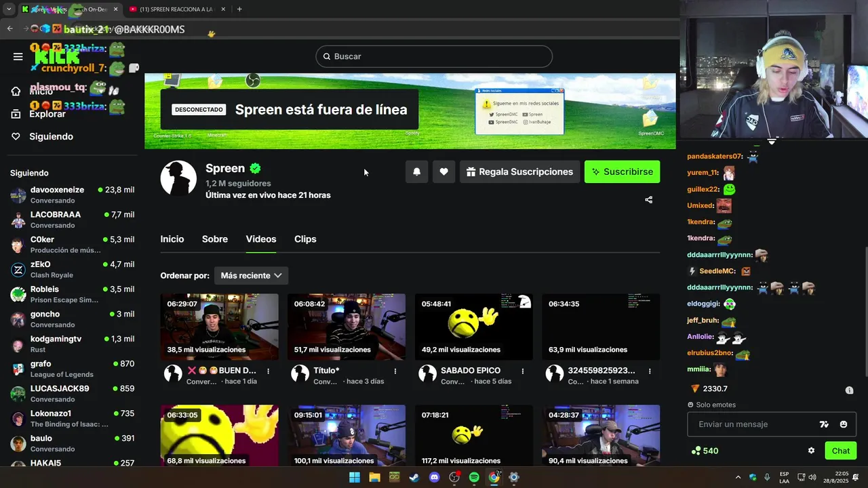Open LACOBRAAA followed channel
The image size is (868, 488).
72,220
